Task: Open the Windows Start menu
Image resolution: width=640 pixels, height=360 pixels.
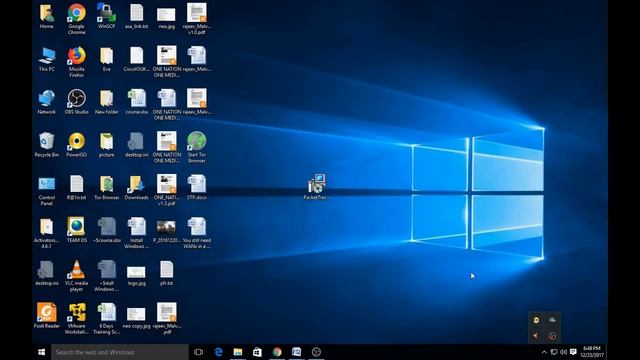Action: click(x=41, y=352)
